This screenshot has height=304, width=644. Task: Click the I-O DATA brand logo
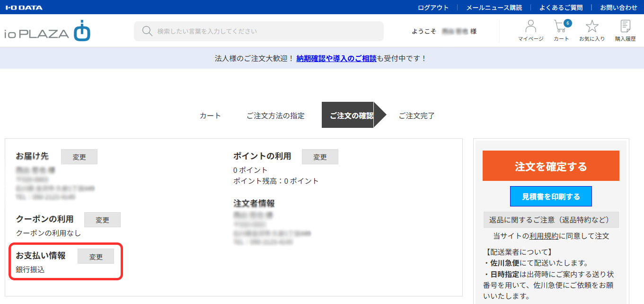click(24, 8)
